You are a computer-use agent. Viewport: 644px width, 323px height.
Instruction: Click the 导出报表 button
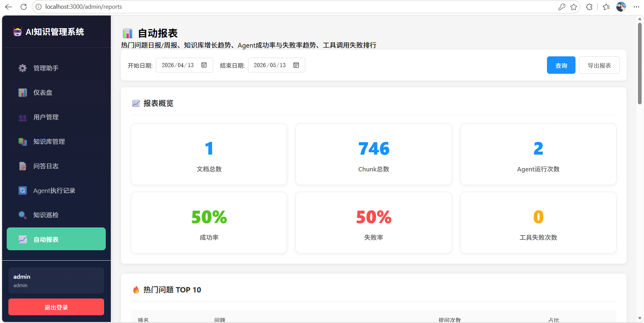pos(599,65)
